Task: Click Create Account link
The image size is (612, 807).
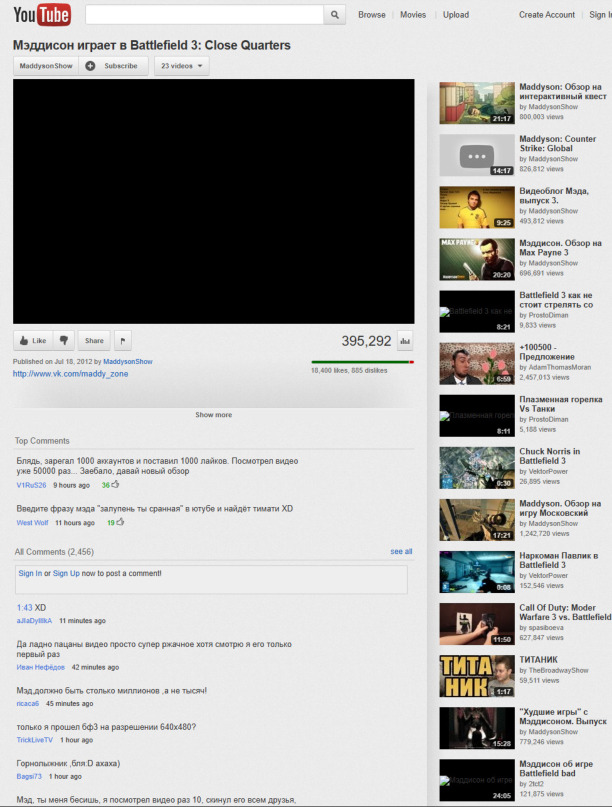Action: pyautogui.click(x=547, y=15)
